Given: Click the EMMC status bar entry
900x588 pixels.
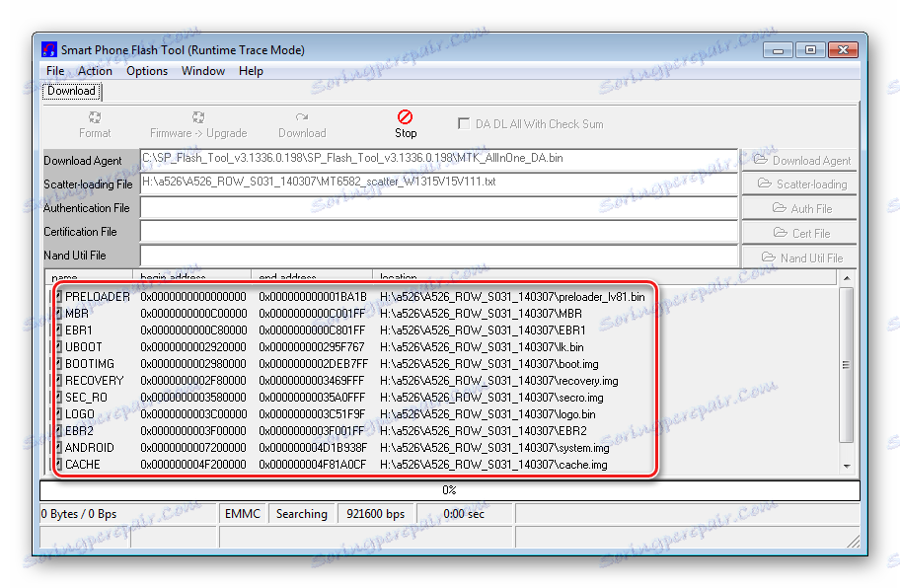Looking at the screenshot, I should 242,513.
